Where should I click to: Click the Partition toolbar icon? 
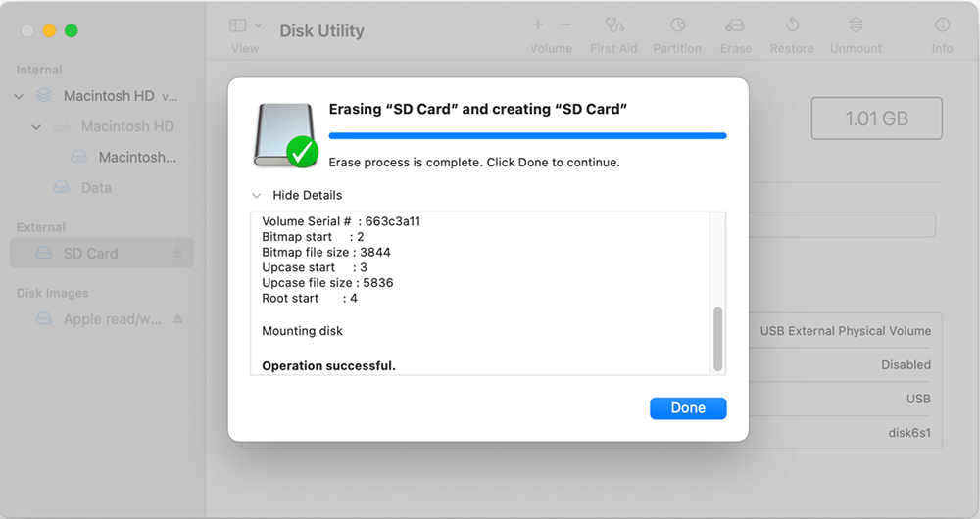677,25
